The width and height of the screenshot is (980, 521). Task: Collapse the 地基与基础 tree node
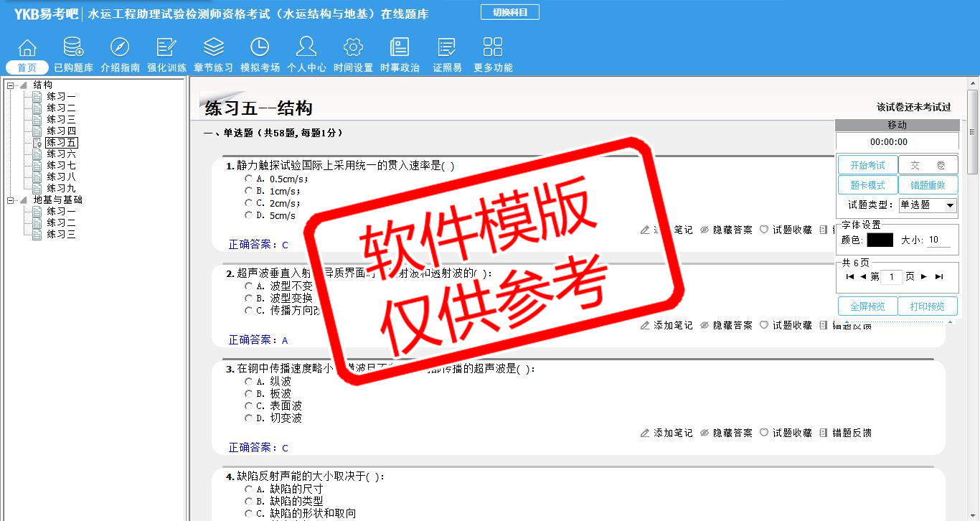tap(11, 200)
